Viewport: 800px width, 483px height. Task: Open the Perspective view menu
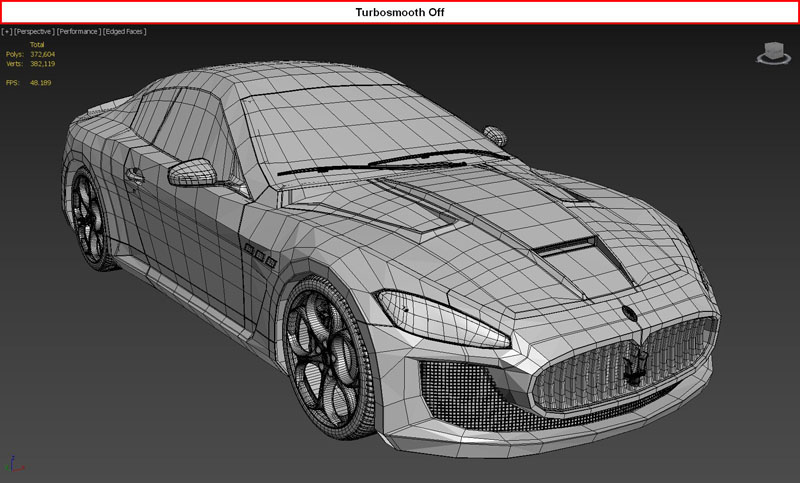tap(35, 31)
